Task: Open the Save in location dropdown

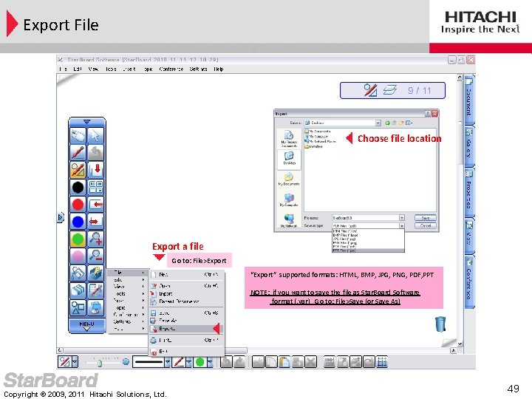Action: [378, 123]
